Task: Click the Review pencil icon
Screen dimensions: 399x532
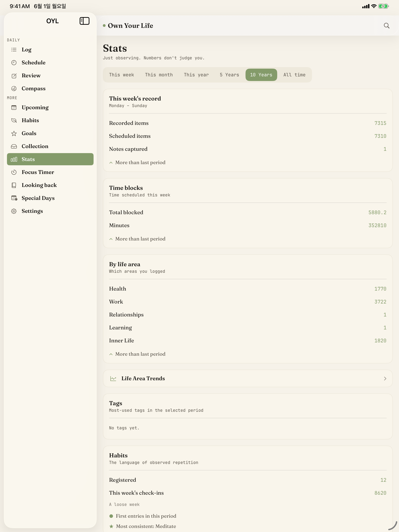Action: (14, 76)
